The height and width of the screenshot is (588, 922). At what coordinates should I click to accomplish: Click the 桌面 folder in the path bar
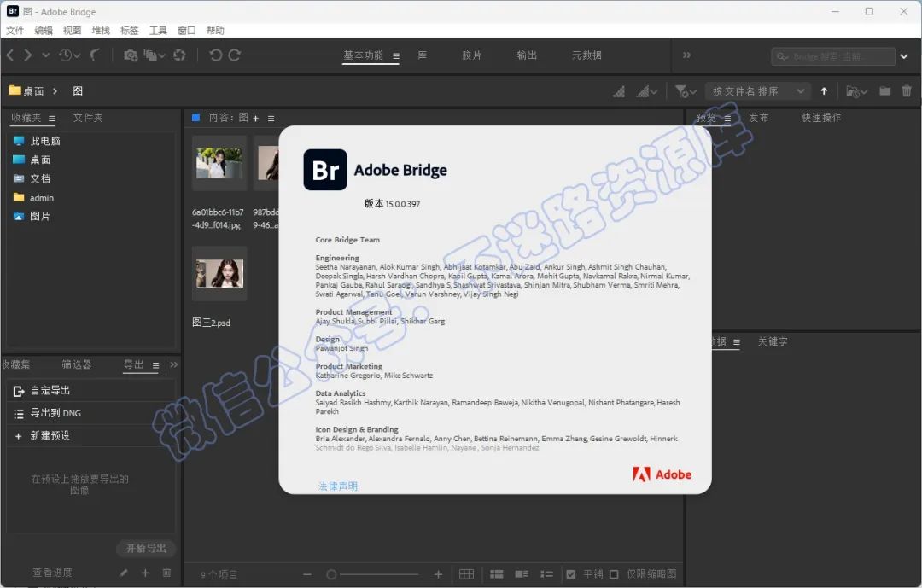(x=26, y=90)
